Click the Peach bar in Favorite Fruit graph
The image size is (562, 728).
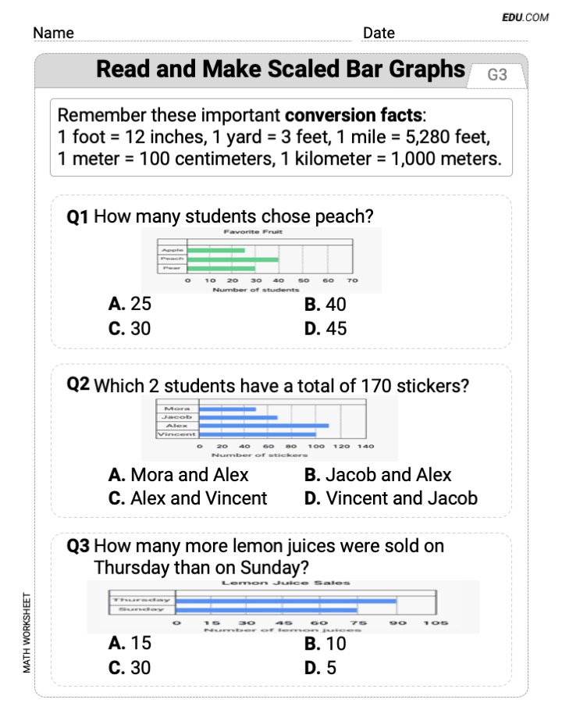(233, 259)
